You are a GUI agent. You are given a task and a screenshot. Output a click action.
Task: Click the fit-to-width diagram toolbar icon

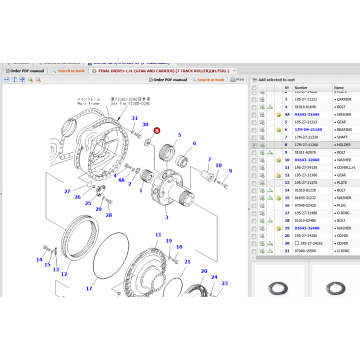coord(6,79)
